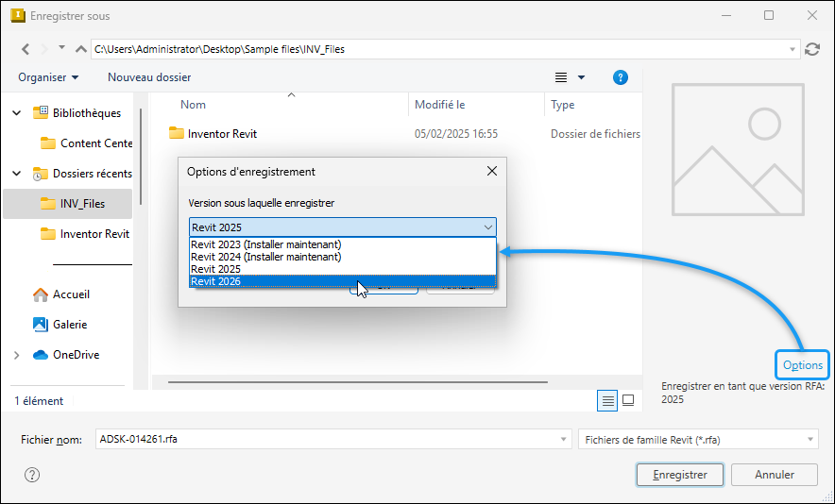Open Galerie in the navigation pane

(60, 324)
